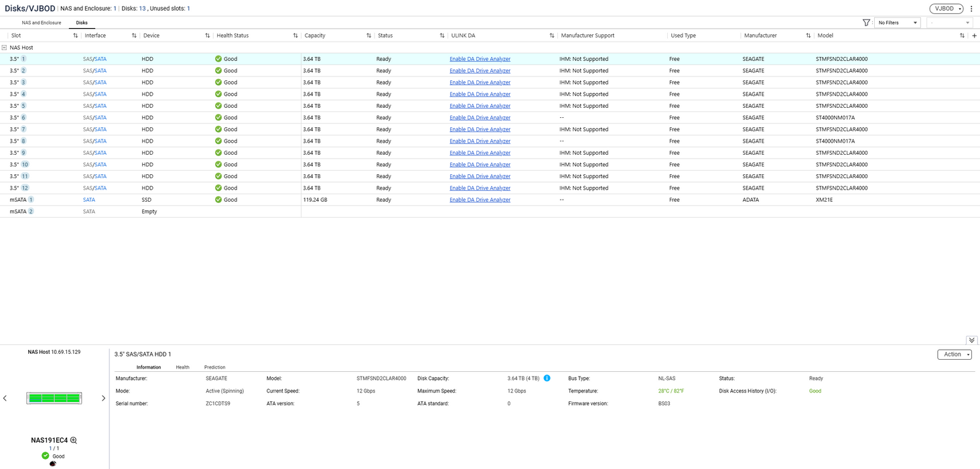Image resolution: width=980 pixels, height=469 pixels.
Task: Open the VJBOD dropdown
Action: (945, 9)
